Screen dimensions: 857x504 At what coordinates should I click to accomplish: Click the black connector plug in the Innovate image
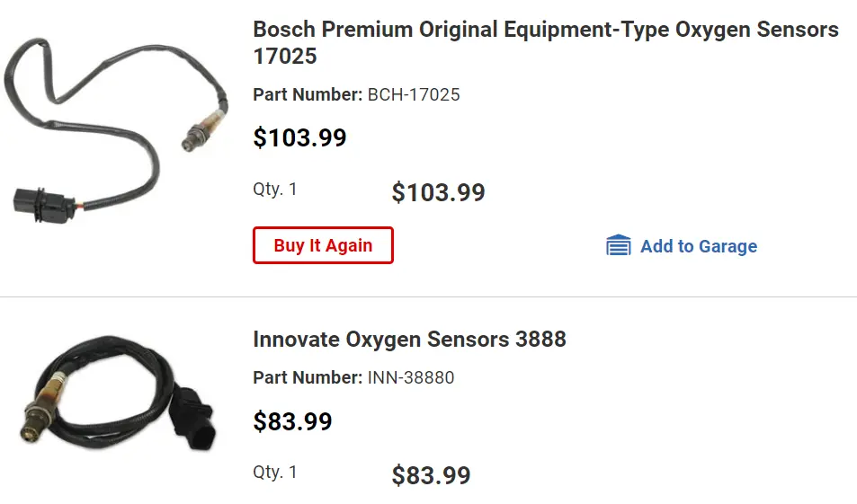tap(192, 418)
